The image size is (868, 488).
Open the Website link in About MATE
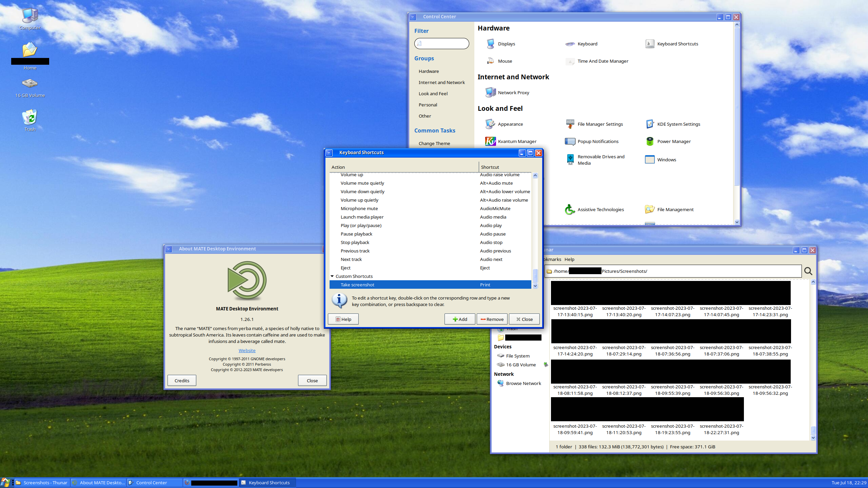pyautogui.click(x=247, y=350)
